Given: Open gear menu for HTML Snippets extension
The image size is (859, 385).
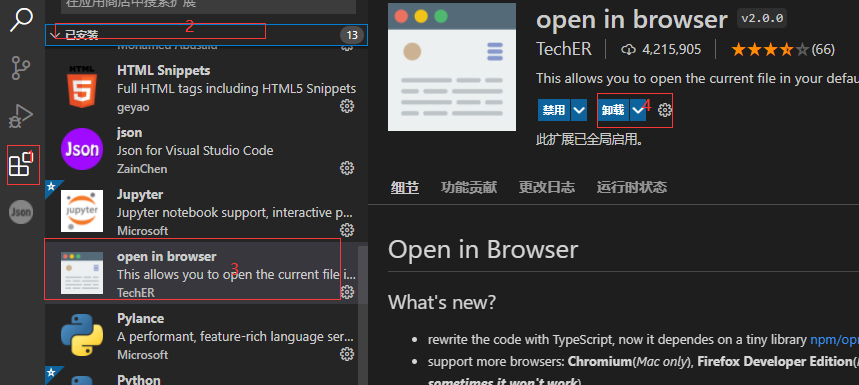Looking at the screenshot, I should coord(347,106).
